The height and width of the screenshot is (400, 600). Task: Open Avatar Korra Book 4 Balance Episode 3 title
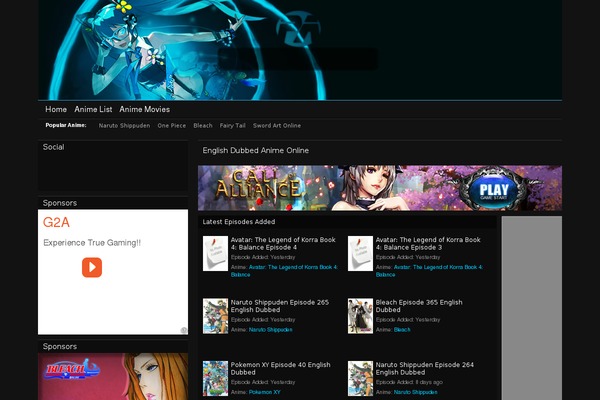[x=428, y=243]
